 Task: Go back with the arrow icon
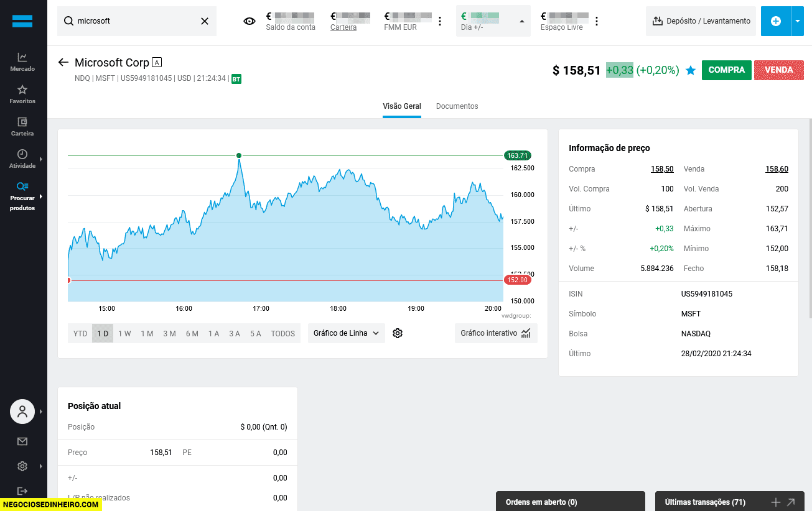pos(63,62)
